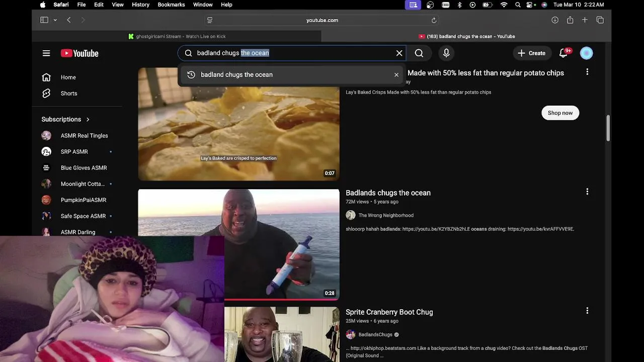
Task: Open the History menu
Action: click(140, 5)
